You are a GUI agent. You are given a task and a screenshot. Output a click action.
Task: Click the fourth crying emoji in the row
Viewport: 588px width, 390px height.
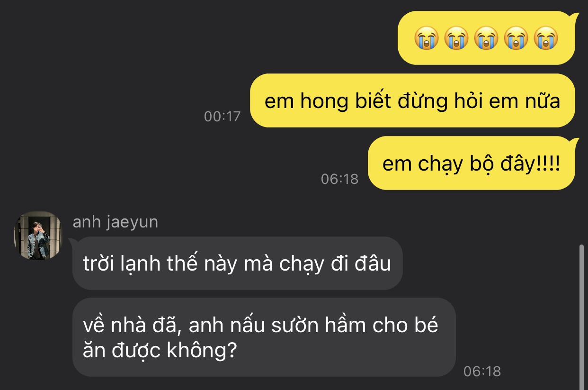coord(516,38)
